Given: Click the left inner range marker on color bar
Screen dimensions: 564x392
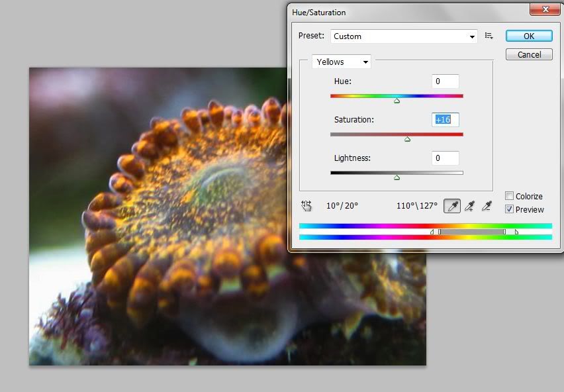Looking at the screenshot, I should (440, 232).
